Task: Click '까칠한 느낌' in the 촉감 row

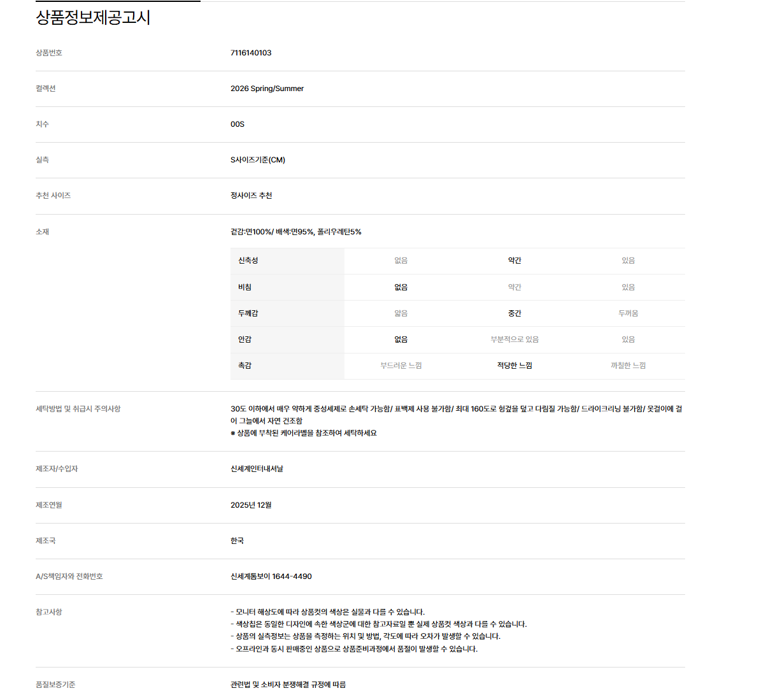Action: point(628,366)
